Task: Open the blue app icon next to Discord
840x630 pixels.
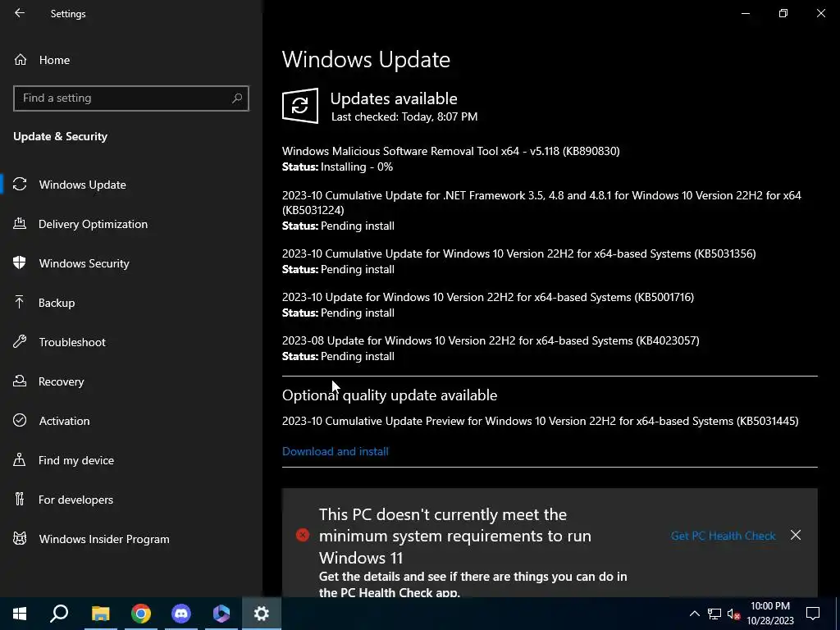Action: click(x=221, y=614)
